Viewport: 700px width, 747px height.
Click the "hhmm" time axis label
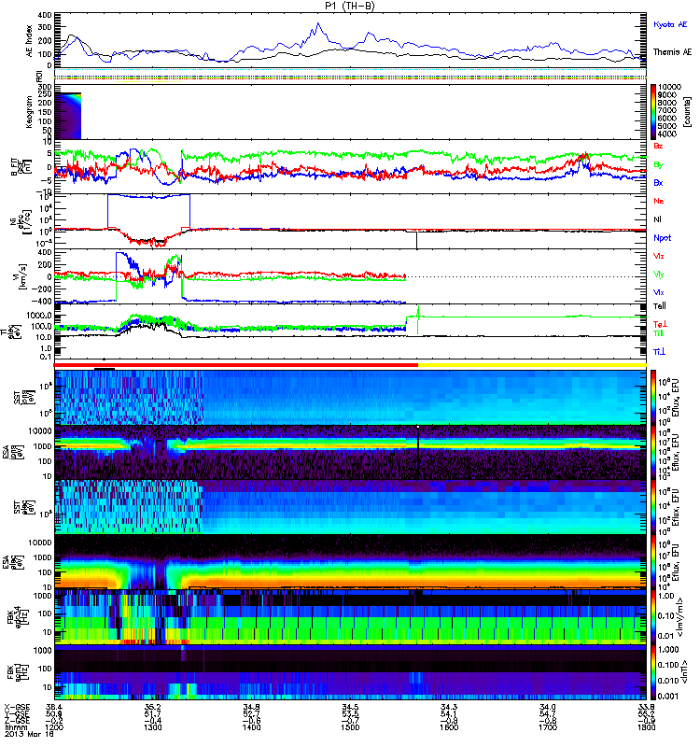point(14,727)
